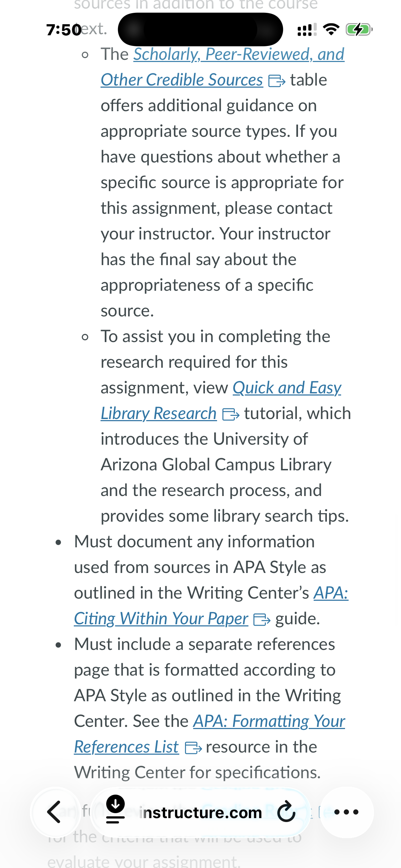The height and width of the screenshot is (868, 401).
Task: Tap the browser back arrow
Action: (x=54, y=812)
